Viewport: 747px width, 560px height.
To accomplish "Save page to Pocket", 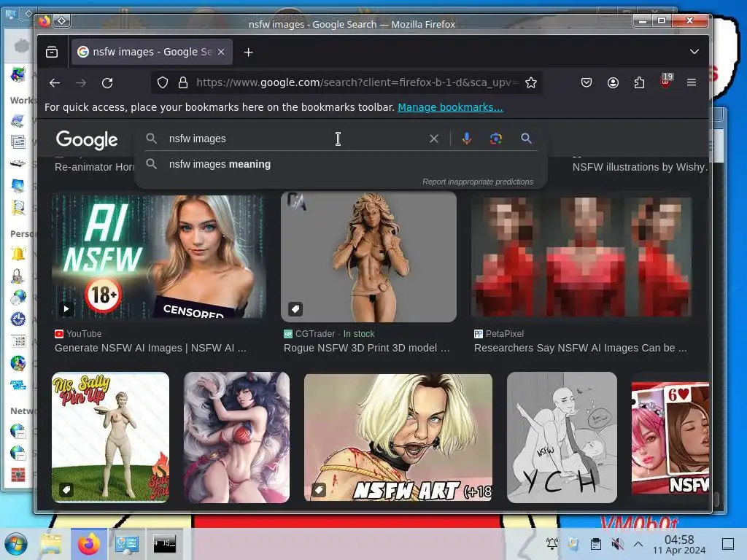I will [587, 83].
